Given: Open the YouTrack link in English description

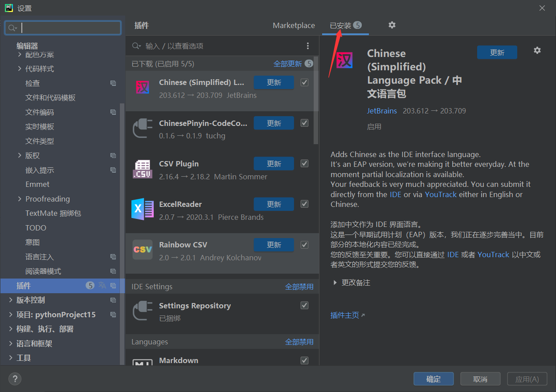Looking at the screenshot, I should tap(441, 194).
